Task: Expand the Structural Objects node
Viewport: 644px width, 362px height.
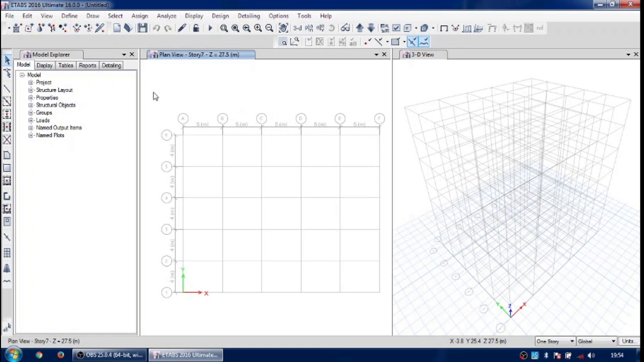Action: pyautogui.click(x=31, y=105)
